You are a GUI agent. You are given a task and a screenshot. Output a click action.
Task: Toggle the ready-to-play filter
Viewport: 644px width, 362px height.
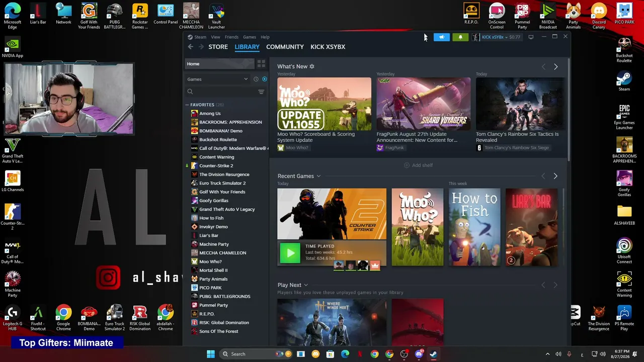point(265,79)
